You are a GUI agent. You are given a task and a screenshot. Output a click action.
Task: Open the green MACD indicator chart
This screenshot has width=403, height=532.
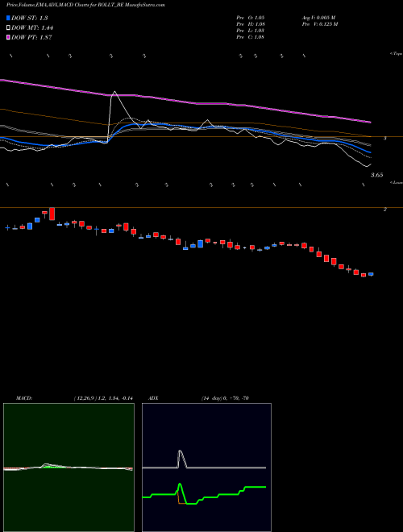click(69, 468)
